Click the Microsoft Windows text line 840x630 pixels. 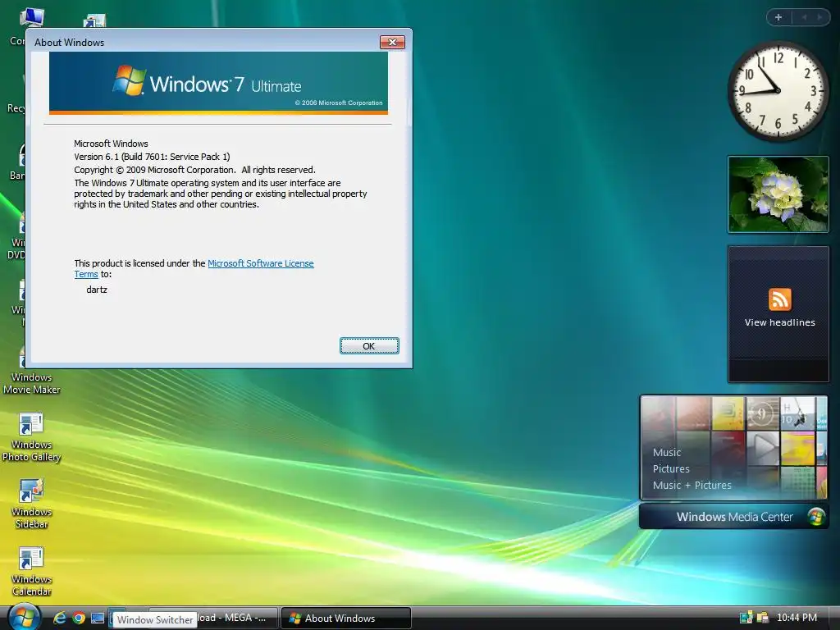pos(111,144)
